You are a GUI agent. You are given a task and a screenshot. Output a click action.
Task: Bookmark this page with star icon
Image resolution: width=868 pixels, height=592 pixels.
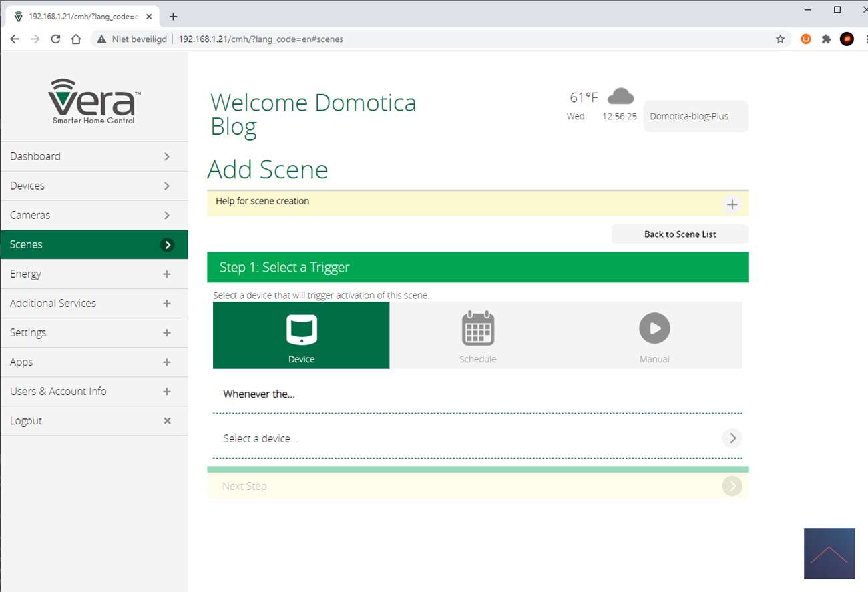[x=780, y=39]
